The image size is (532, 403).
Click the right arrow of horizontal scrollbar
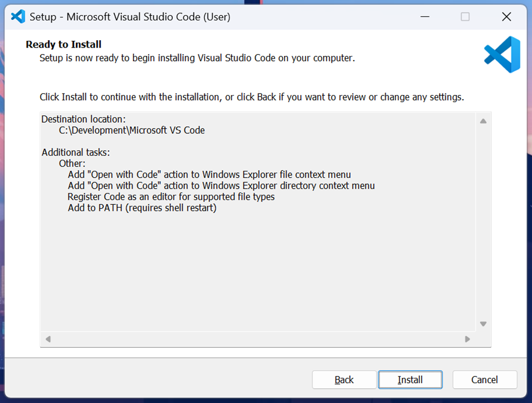[467, 339]
